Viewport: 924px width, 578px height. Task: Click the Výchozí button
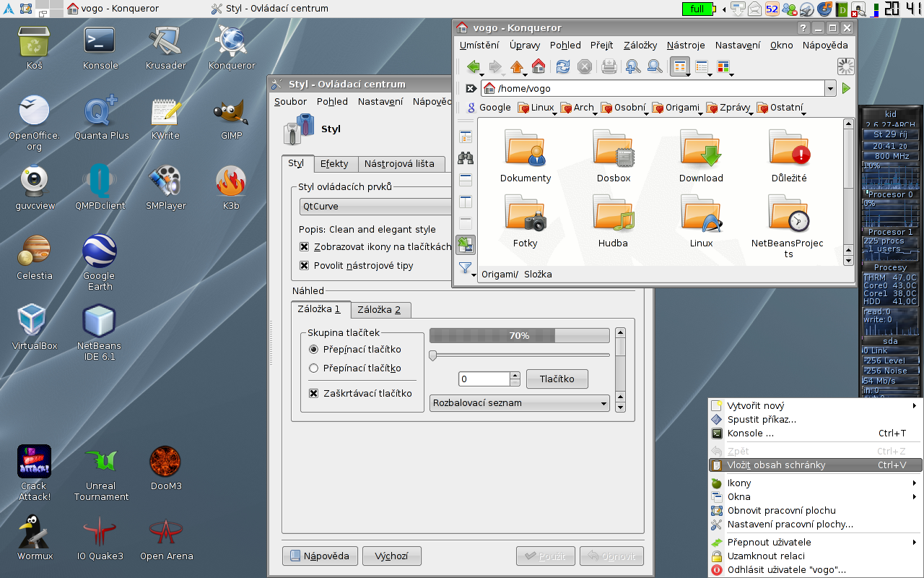pyautogui.click(x=392, y=556)
